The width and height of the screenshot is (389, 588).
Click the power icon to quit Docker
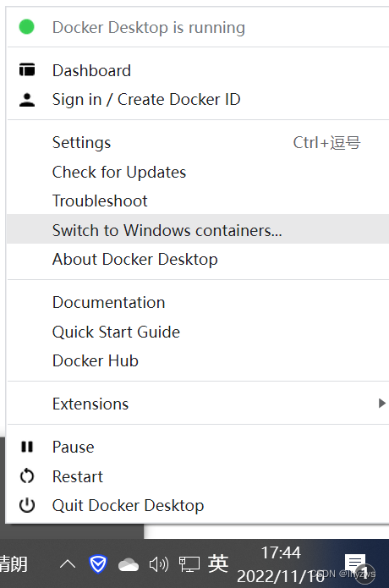tap(27, 505)
